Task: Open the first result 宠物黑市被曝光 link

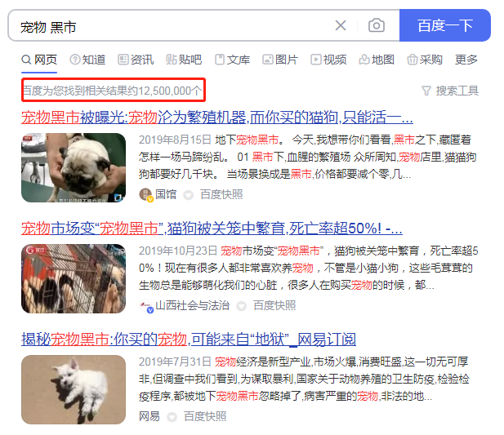Action: pyautogui.click(x=217, y=118)
